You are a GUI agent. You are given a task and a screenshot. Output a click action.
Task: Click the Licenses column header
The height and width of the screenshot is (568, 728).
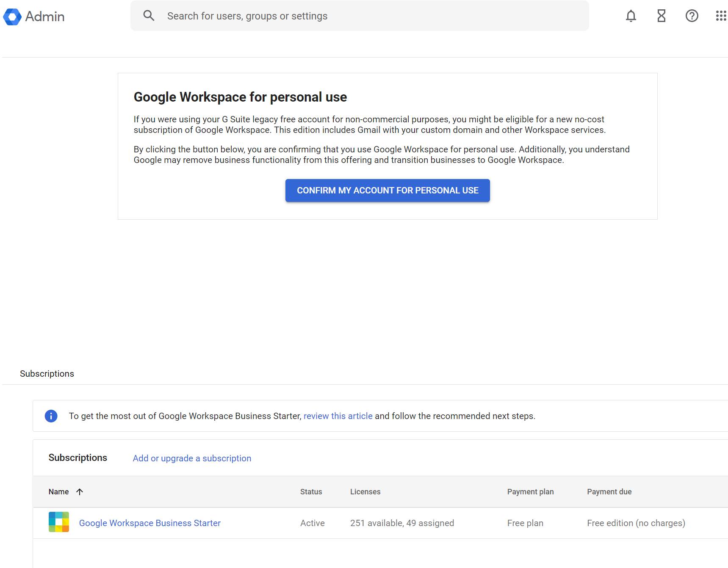[x=365, y=492]
